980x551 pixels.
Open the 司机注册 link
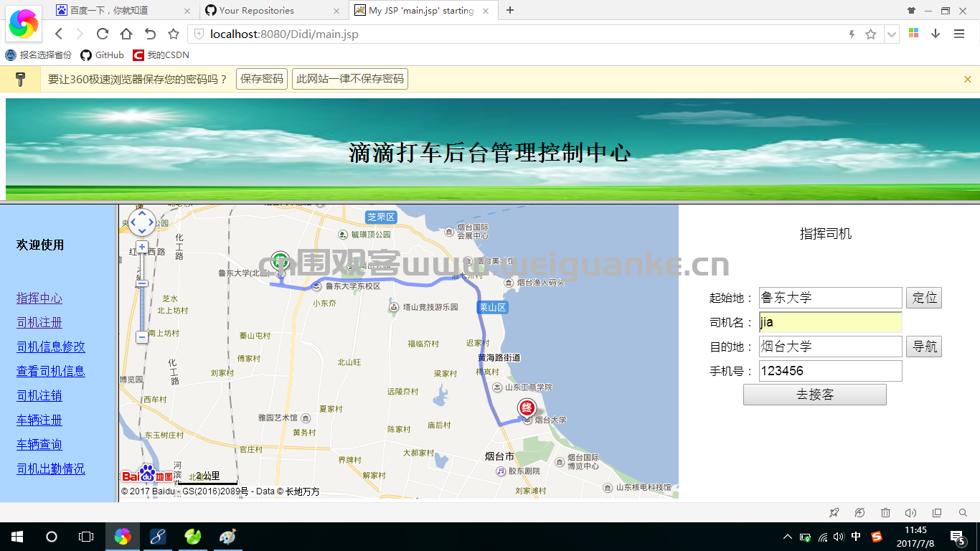pos(39,322)
